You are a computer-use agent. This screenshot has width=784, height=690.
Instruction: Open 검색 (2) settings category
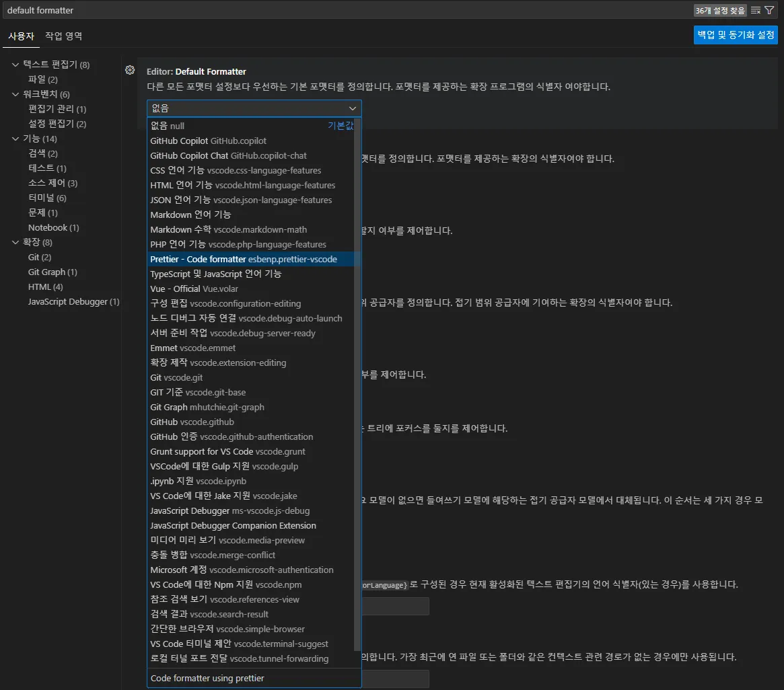click(x=43, y=153)
